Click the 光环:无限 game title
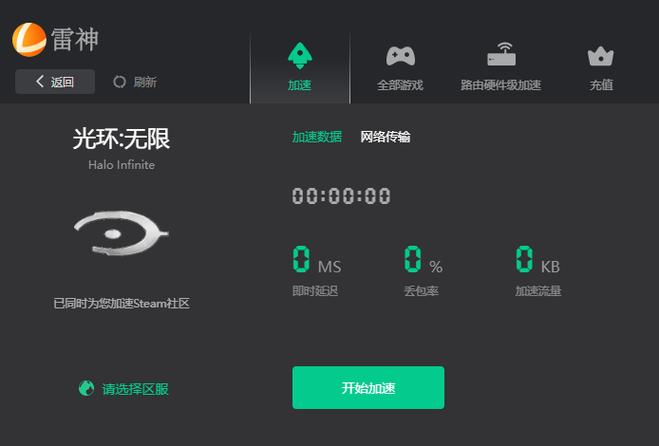This screenshot has width=659, height=446. point(121,139)
